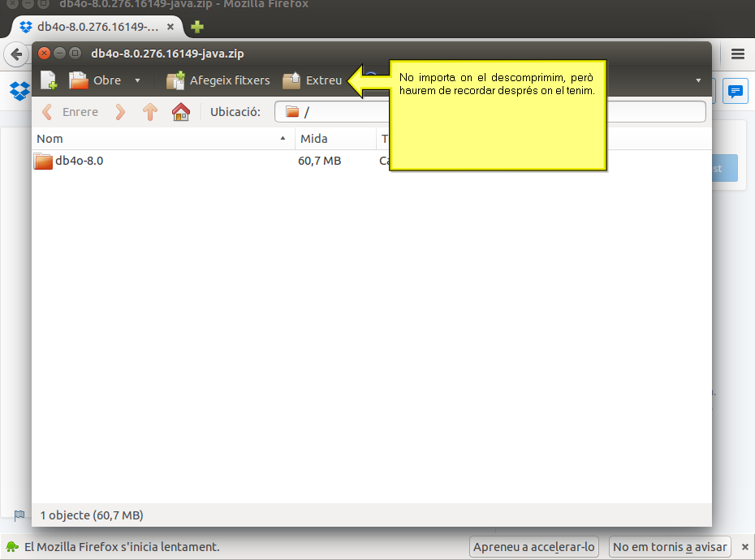Click the Nom sort direction triangle
This screenshot has height=560, width=755.
click(x=283, y=139)
